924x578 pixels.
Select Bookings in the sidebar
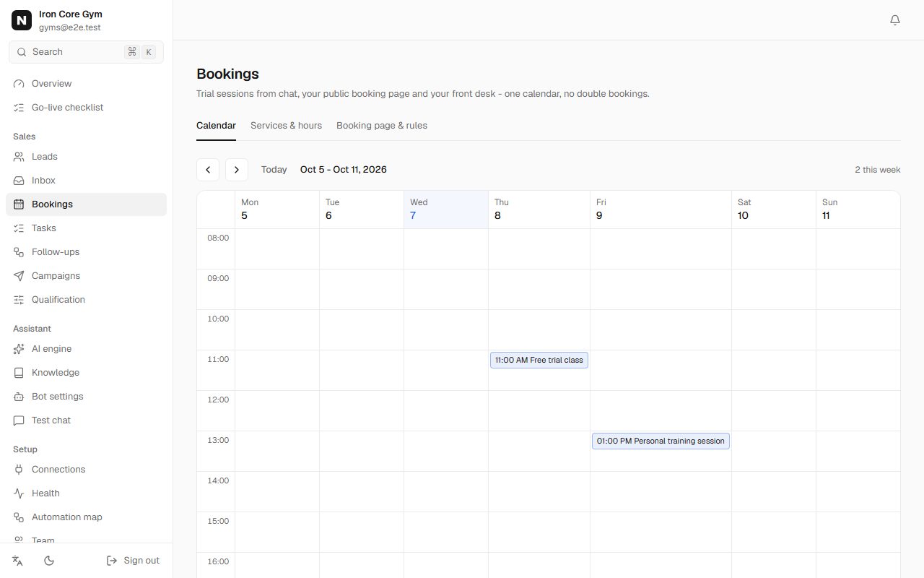(x=86, y=204)
